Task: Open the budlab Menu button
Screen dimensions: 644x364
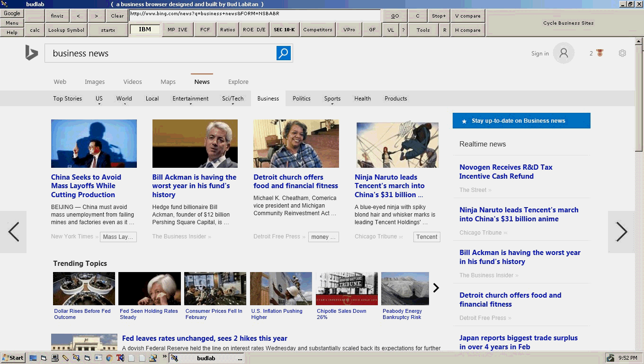Action: coord(12,23)
